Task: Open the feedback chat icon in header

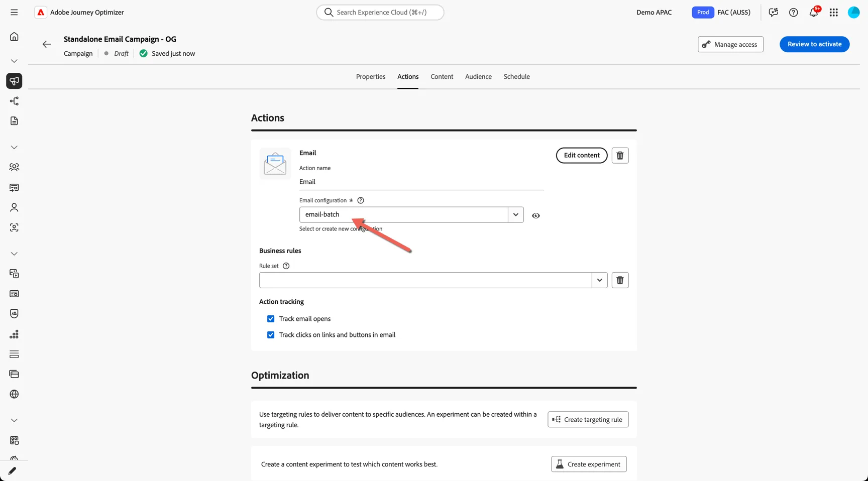Action: [773, 13]
